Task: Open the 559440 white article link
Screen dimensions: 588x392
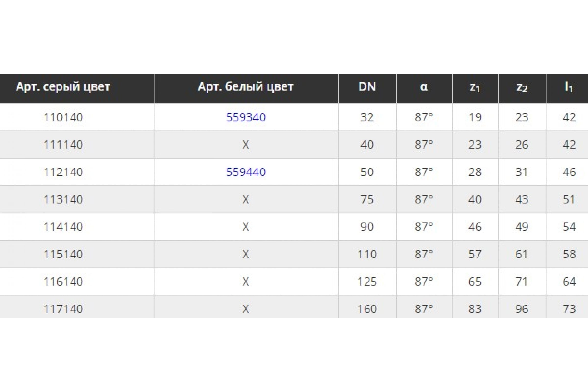Action: point(246,172)
